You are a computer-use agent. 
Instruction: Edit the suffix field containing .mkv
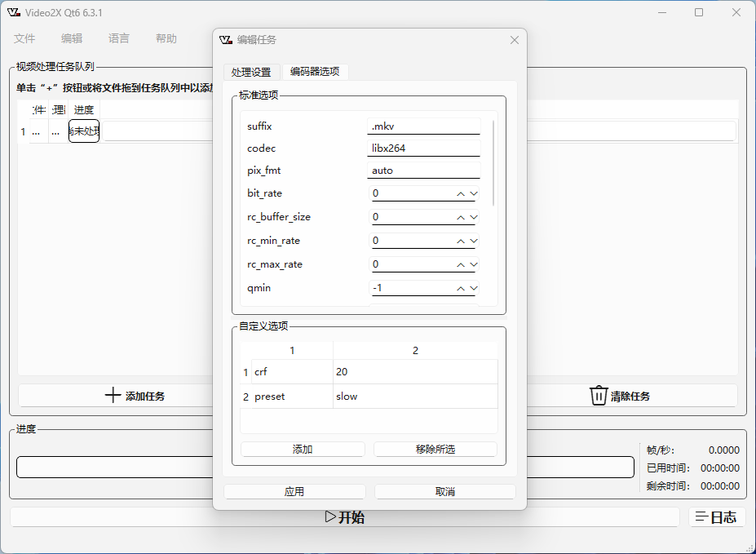(x=424, y=126)
